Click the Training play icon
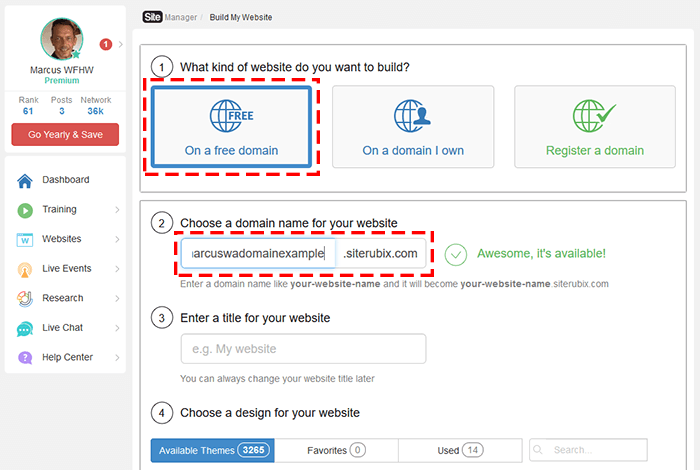 click(24, 210)
